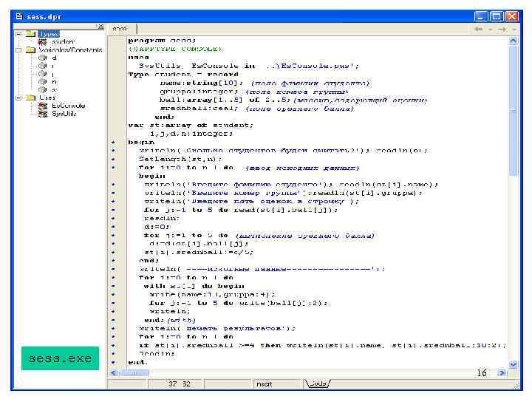The width and height of the screenshot is (532, 399).
Task: Select variable n in the tree
Action: point(54,82)
